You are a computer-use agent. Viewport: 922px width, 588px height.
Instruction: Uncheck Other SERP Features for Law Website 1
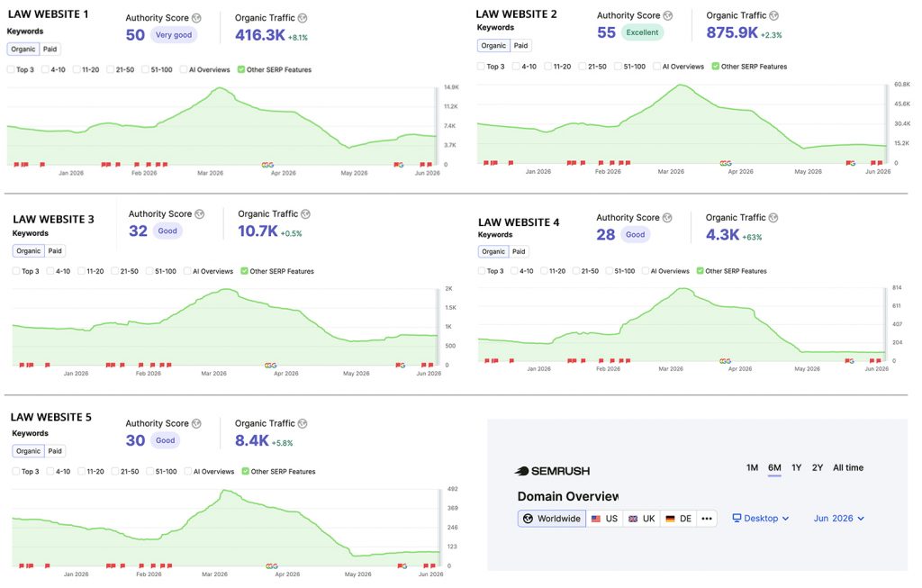pos(241,69)
